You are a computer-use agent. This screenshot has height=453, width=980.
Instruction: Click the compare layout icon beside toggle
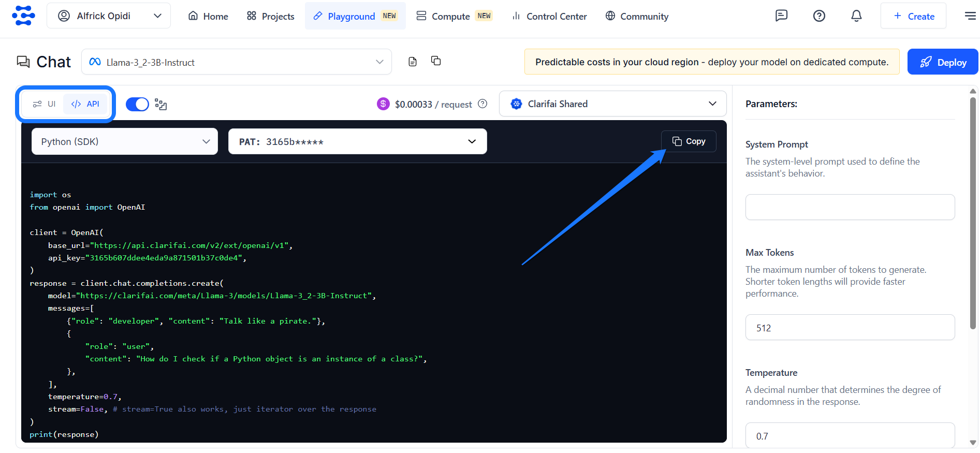click(161, 105)
